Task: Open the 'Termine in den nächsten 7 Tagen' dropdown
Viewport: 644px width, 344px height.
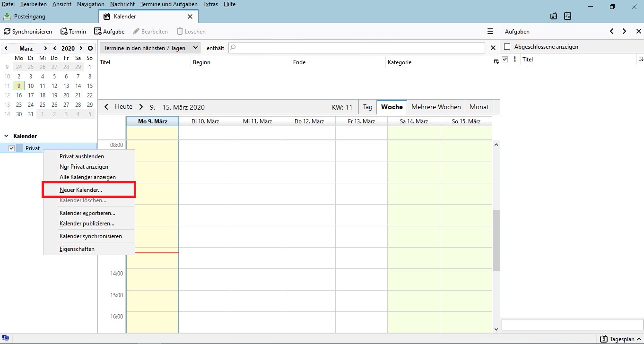Action: (150, 48)
